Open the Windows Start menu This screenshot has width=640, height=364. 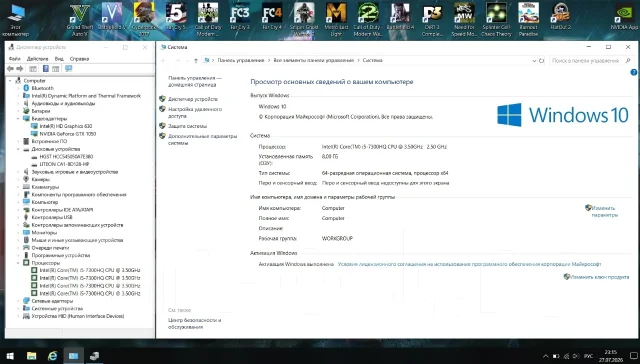(10, 356)
